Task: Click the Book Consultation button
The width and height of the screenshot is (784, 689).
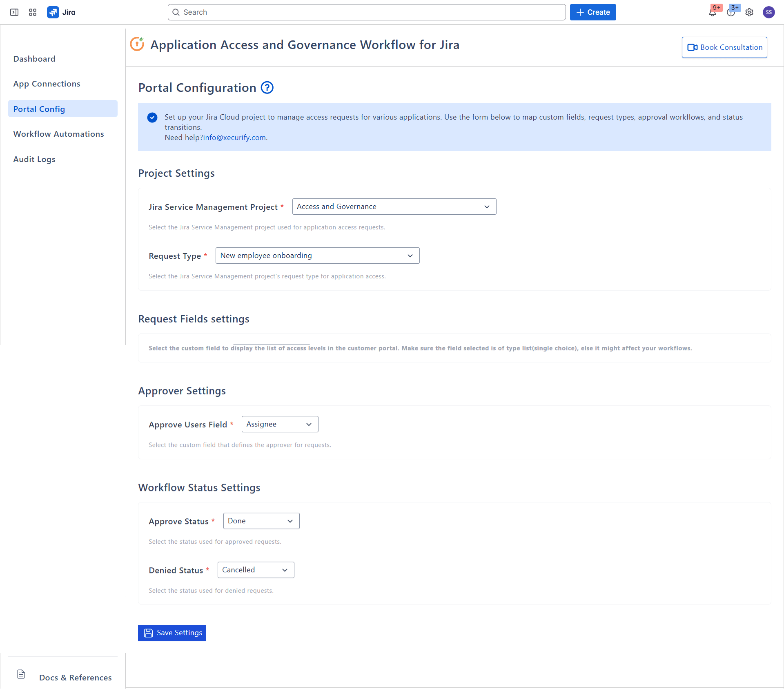Action: (x=724, y=47)
